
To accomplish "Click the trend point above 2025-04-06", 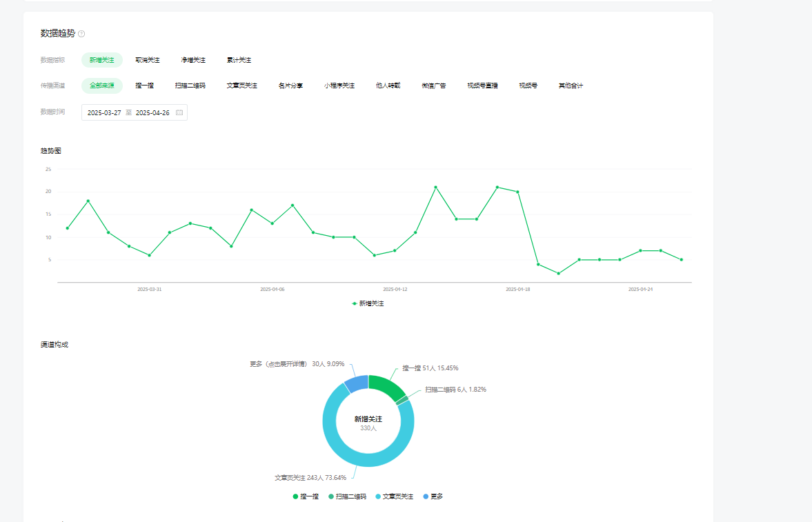I will coord(273,223).
